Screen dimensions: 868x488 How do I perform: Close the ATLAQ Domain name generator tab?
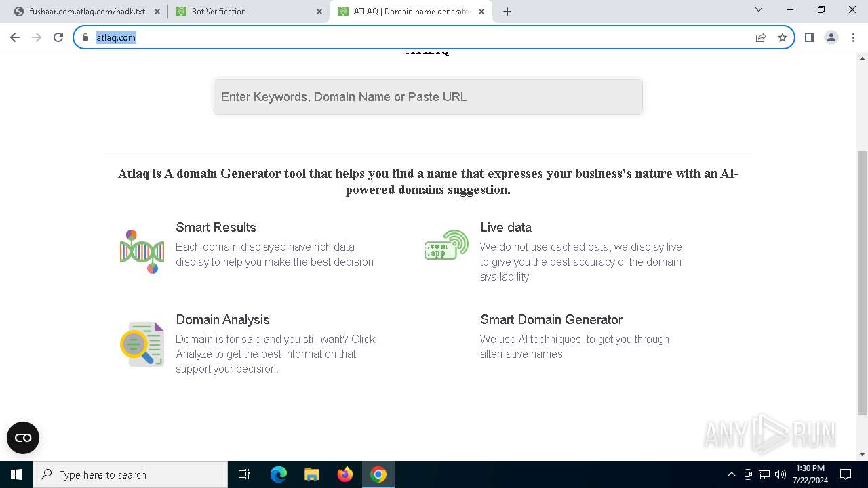click(x=481, y=12)
